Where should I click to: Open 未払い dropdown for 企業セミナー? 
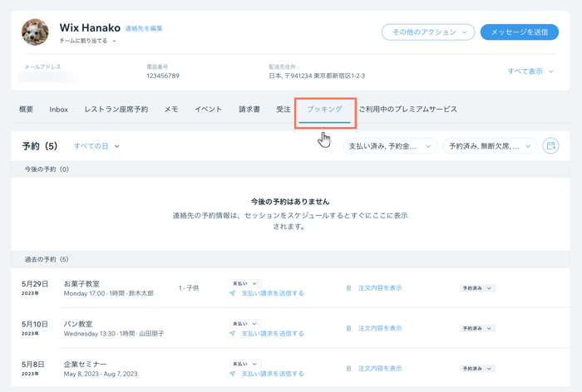(245, 364)
